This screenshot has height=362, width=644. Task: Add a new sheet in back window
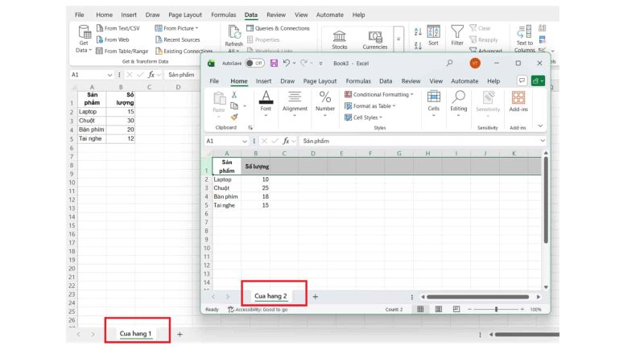[180, 334]
